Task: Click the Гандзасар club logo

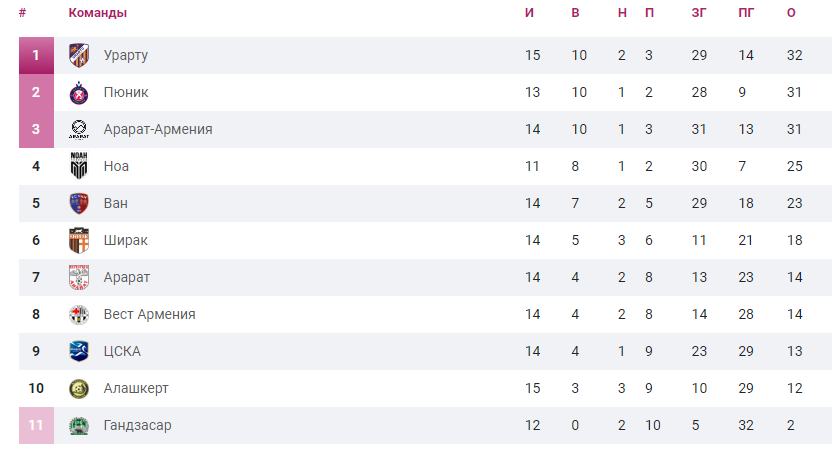Action: coord(79,425)
